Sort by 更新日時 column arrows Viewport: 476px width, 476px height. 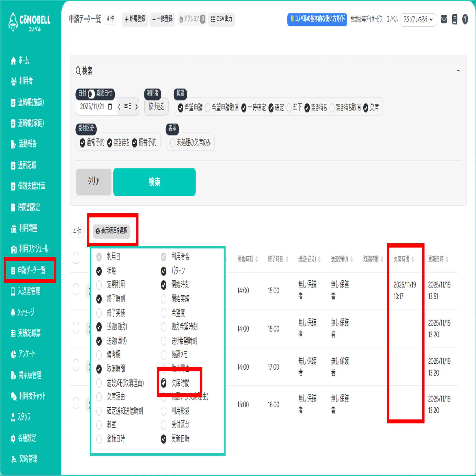click(x=447, y=259)
